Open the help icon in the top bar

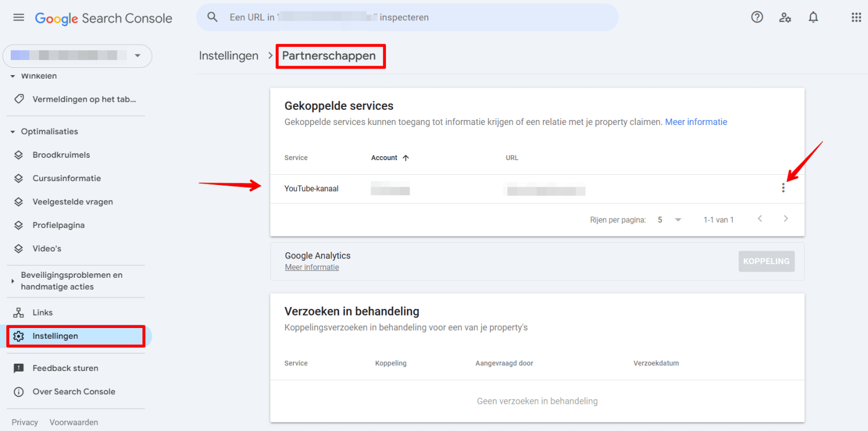[757, 17]
